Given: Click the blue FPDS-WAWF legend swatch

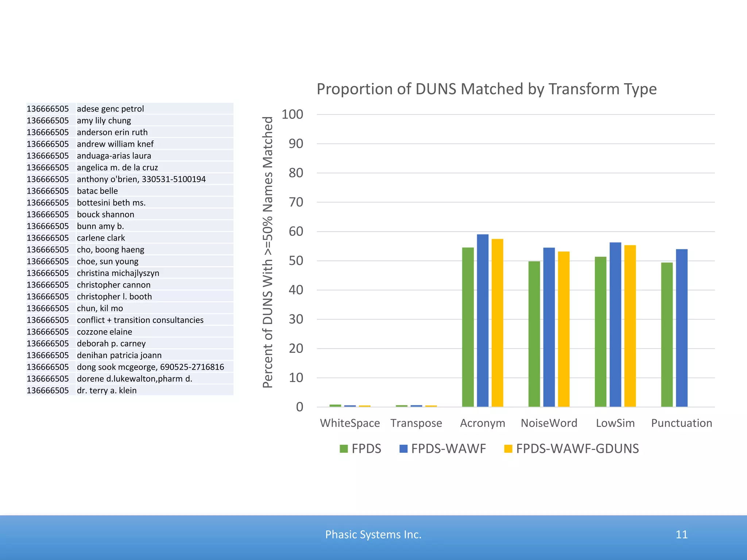Looking at the screenshot, I should [403, 449].
